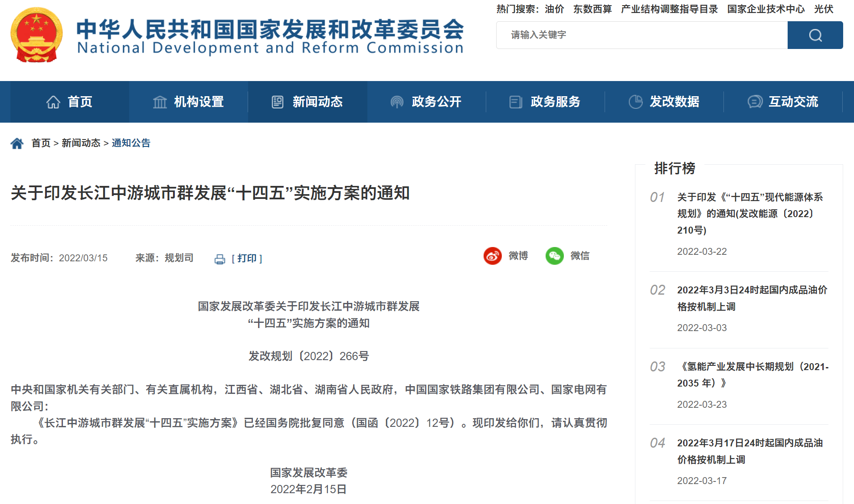
Task: Open 政务公开 navigation menu
Action: coord(426,102)
